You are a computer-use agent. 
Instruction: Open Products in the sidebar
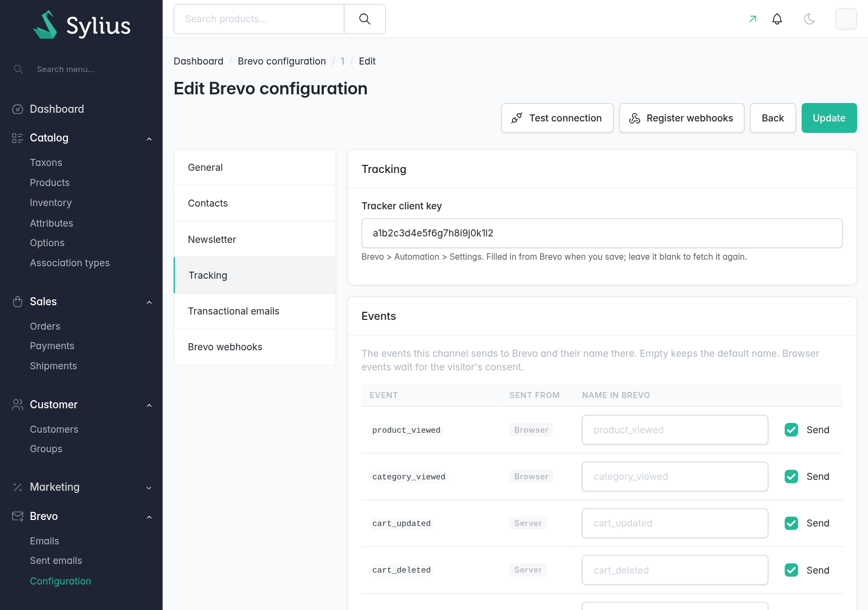coord(50,183)
